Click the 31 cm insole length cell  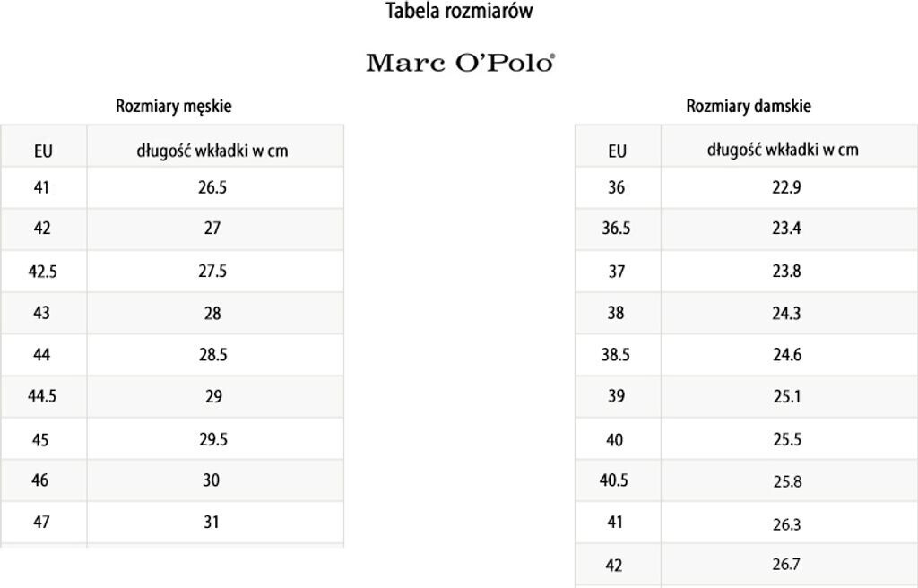(x=211, y=522)
